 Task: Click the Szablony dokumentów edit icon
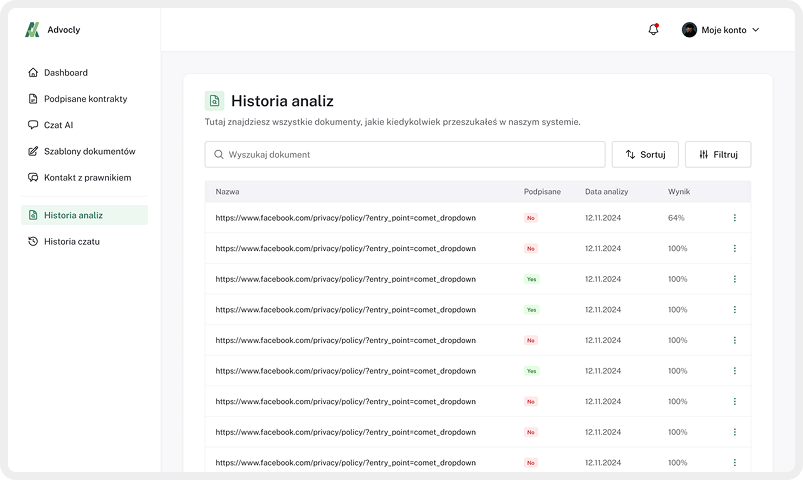pyautogui.click(x=33, y=151)
